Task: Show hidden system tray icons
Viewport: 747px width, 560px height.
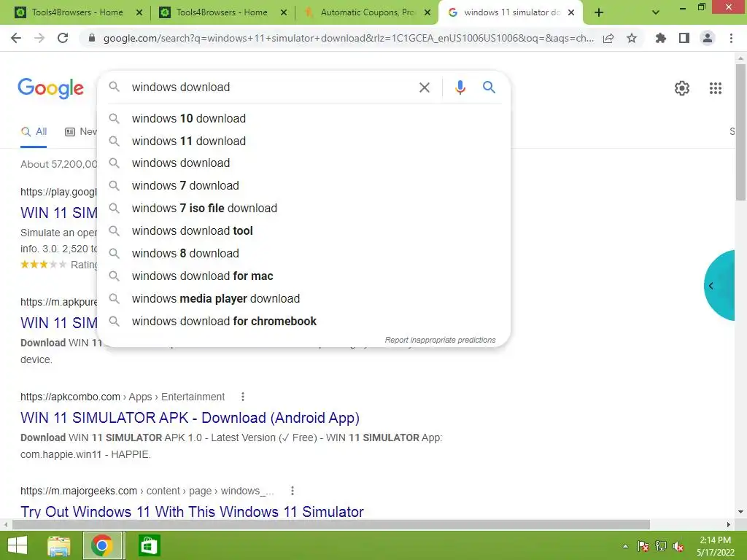Action: tap(625, 547)
